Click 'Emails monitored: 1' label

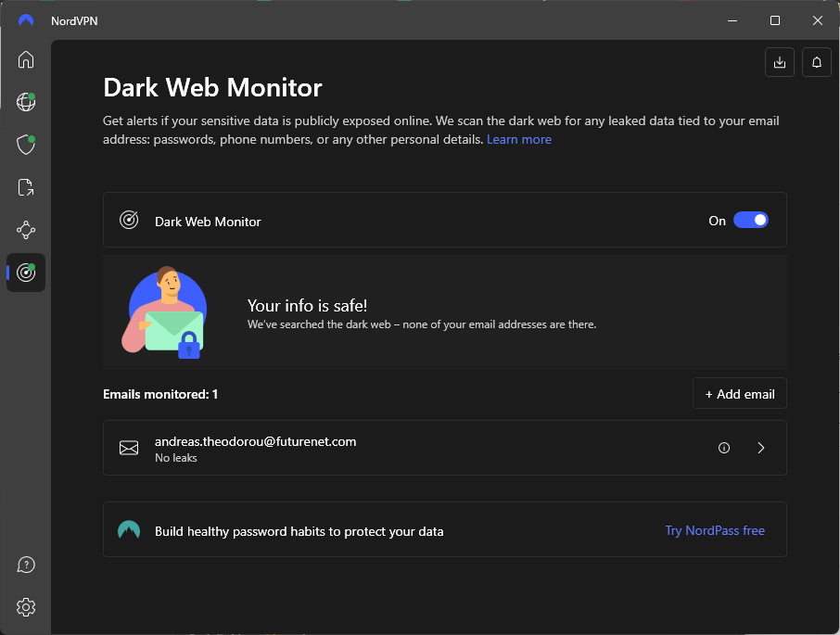(160, 395)
